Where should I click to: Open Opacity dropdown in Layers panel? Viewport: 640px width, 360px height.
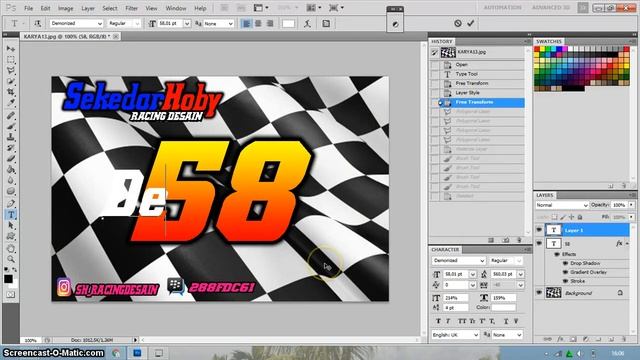coord(632,205)
